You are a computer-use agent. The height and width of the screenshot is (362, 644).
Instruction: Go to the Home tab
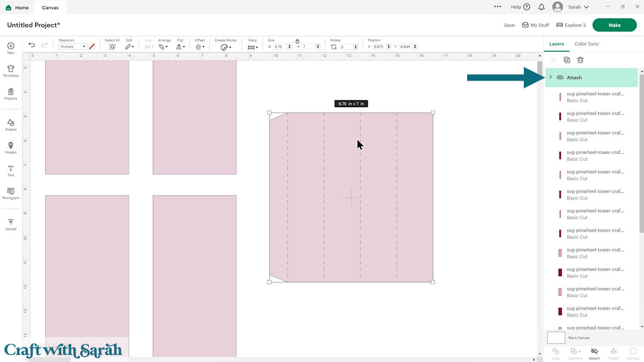17,7
